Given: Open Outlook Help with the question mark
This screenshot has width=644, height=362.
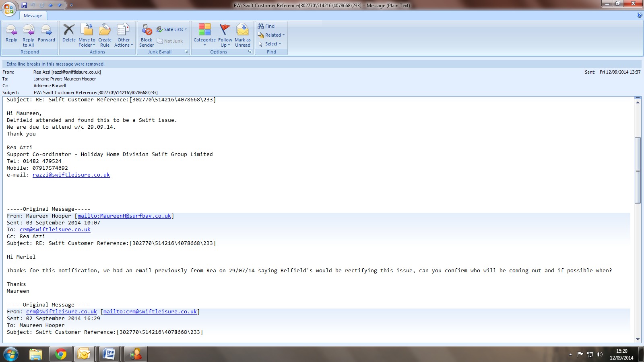Looking at the screenshot, I should coord(640,15).
